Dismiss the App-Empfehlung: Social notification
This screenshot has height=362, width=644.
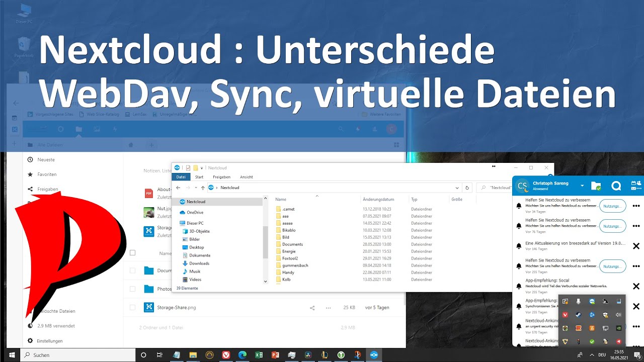[636, 286]
